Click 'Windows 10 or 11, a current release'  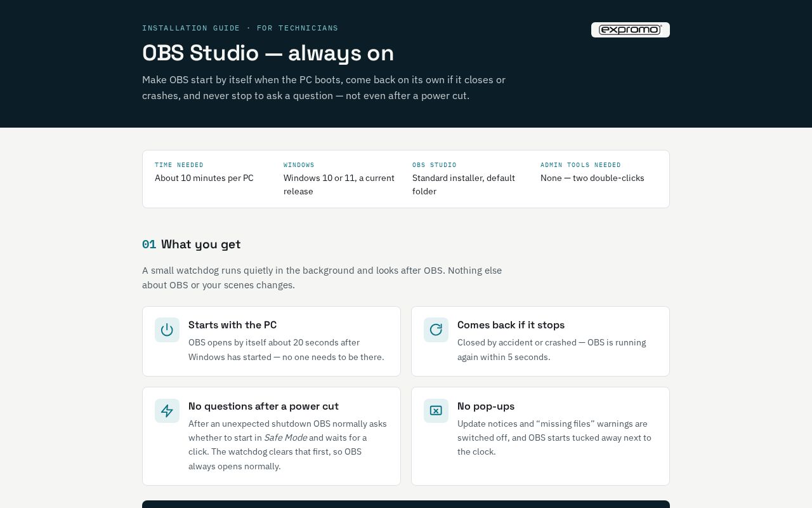pyautogui.click(x=339, y=185)
